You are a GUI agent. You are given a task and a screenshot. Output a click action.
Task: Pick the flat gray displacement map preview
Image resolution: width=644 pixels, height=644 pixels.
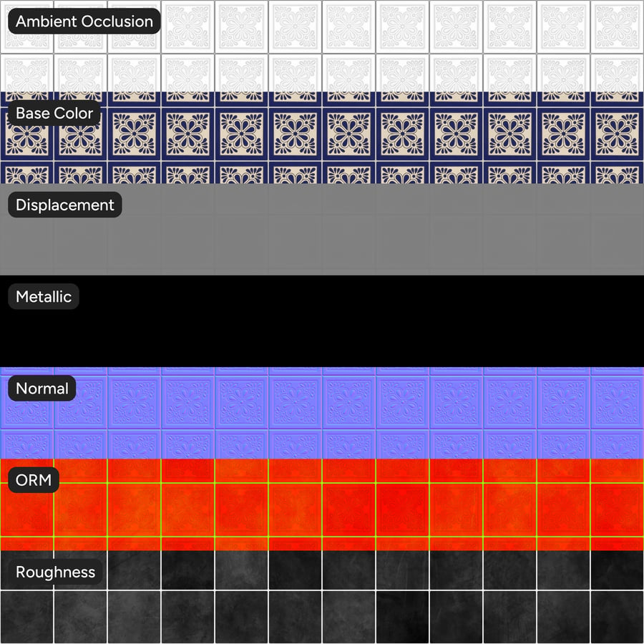[x=322, y=230]
